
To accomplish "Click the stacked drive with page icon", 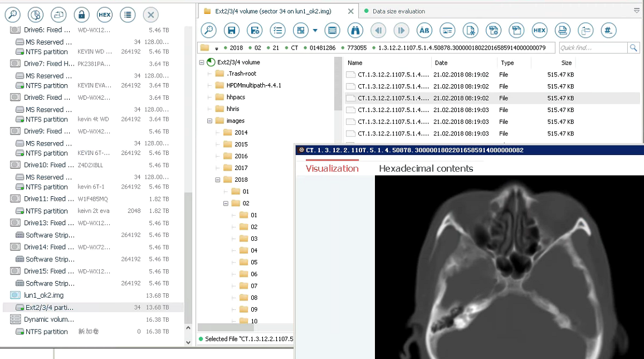I will click(562, 31).
